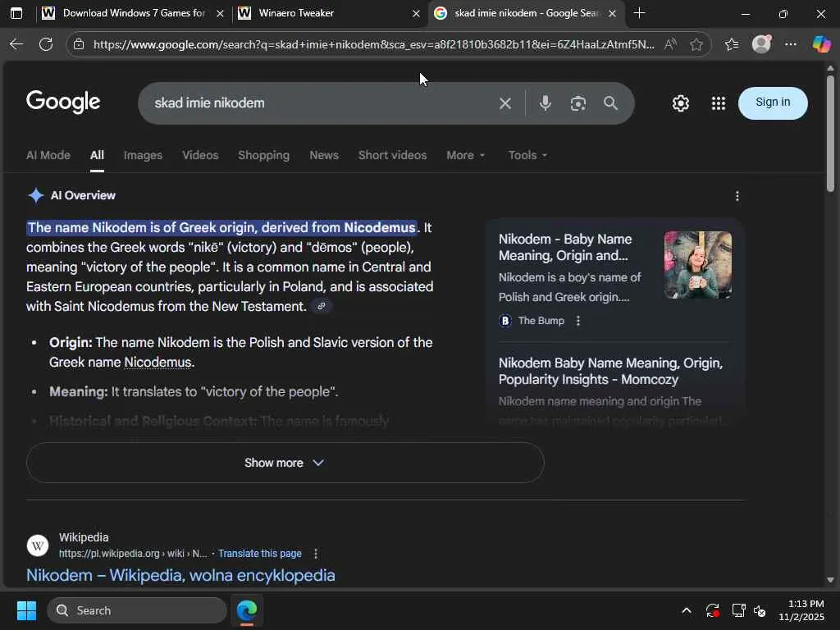Start voice search with the microphone icon

[x=546, y=103]
